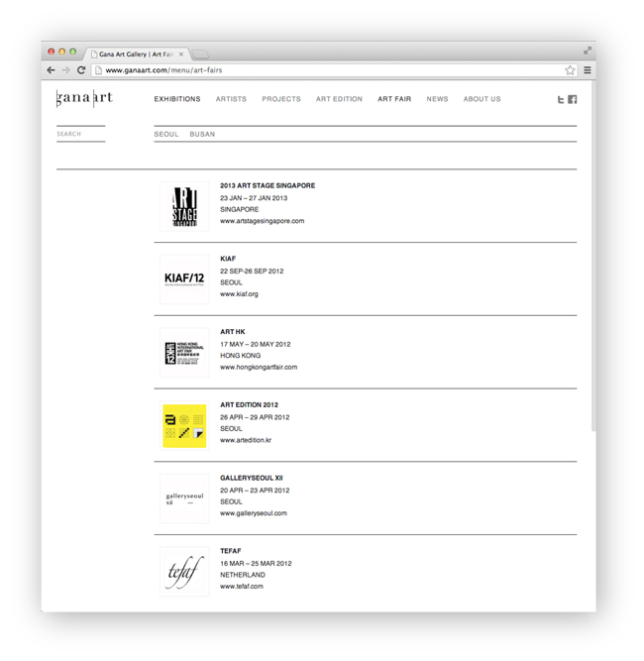644x661 pixels.
Task: Visit www.kiaf.org link
Action: click(239, 293)
